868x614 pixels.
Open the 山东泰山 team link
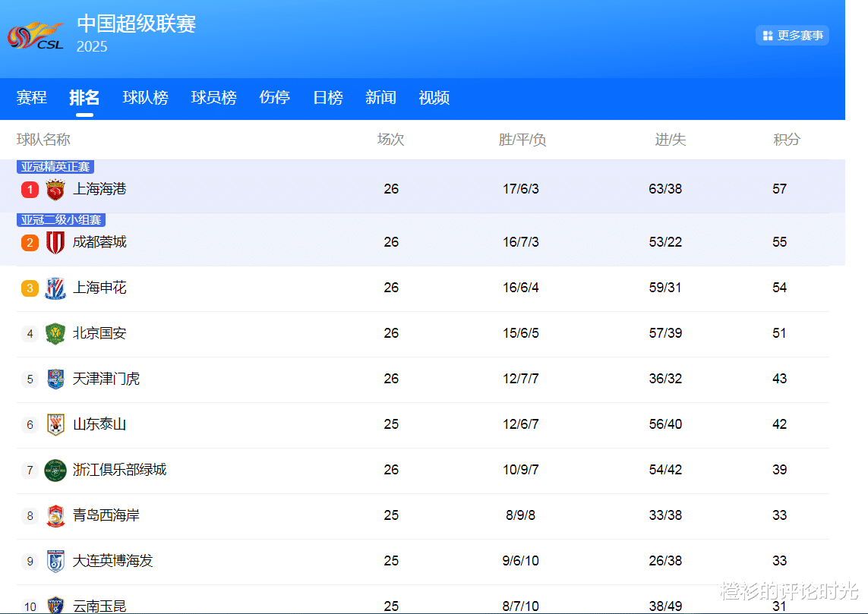click(99, 424)
